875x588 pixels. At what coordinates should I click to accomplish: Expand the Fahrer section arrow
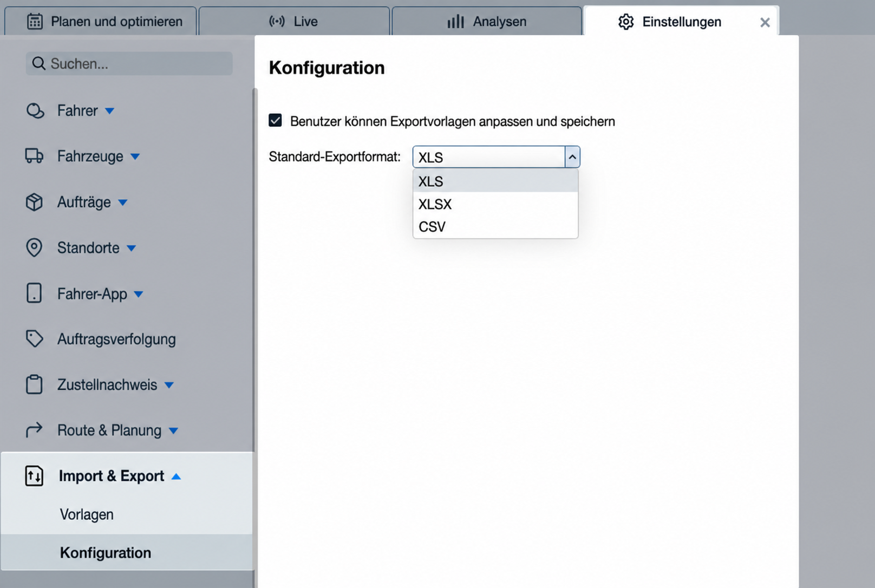[x=110, y=111]
